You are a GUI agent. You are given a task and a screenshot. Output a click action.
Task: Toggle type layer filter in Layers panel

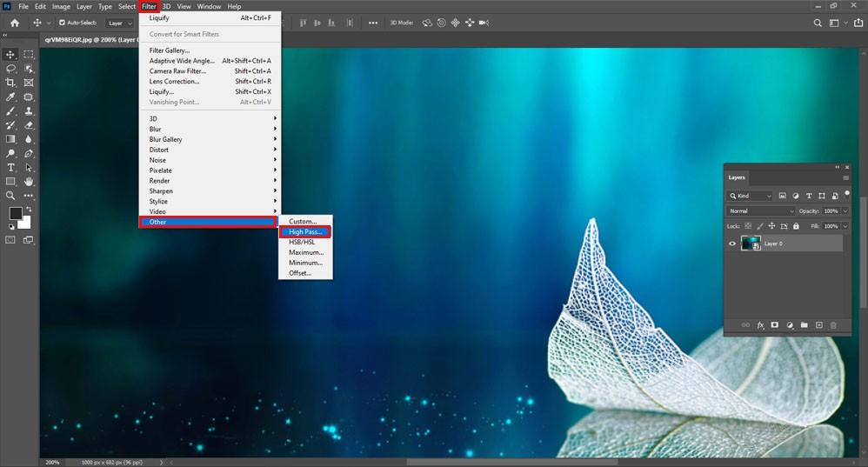(809, 196)
